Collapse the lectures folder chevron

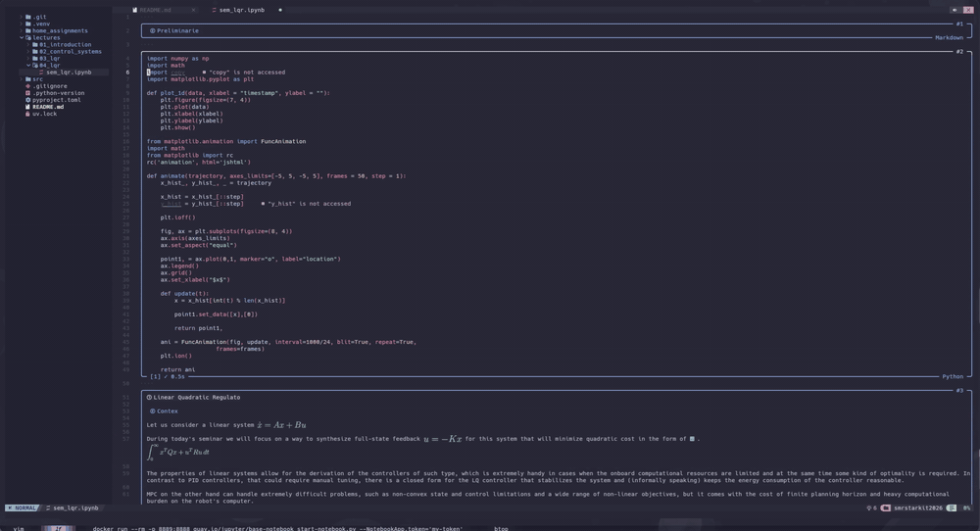pos(22,37)
